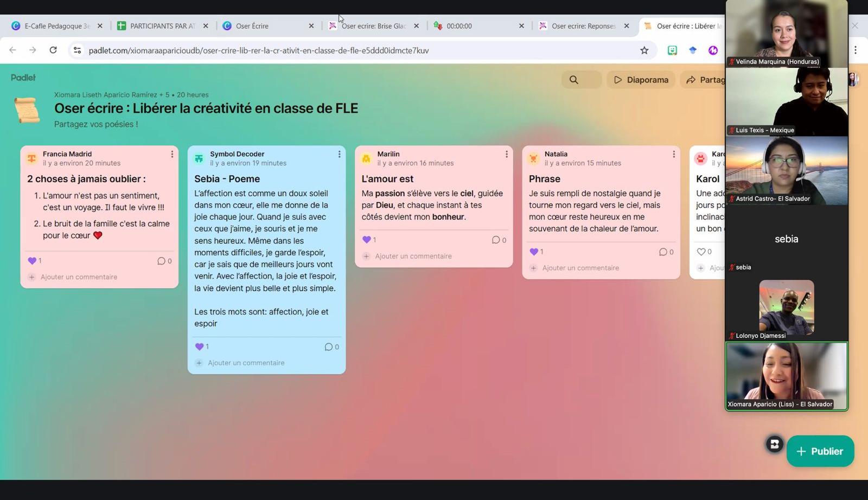The height and width of the screenshot is (500, 868).
Task: Add a comment on Sebia - Poeme post
Action: coord(246,363)
